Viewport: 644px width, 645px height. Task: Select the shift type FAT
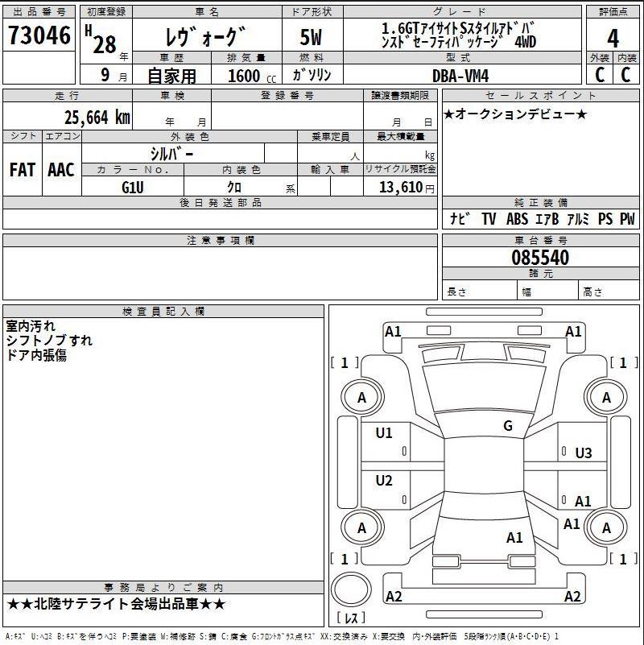tap(23, 169)
